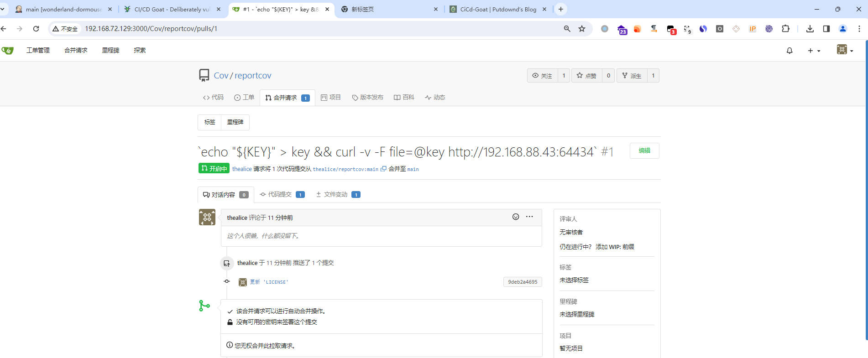Copy branch name icon

383,169
